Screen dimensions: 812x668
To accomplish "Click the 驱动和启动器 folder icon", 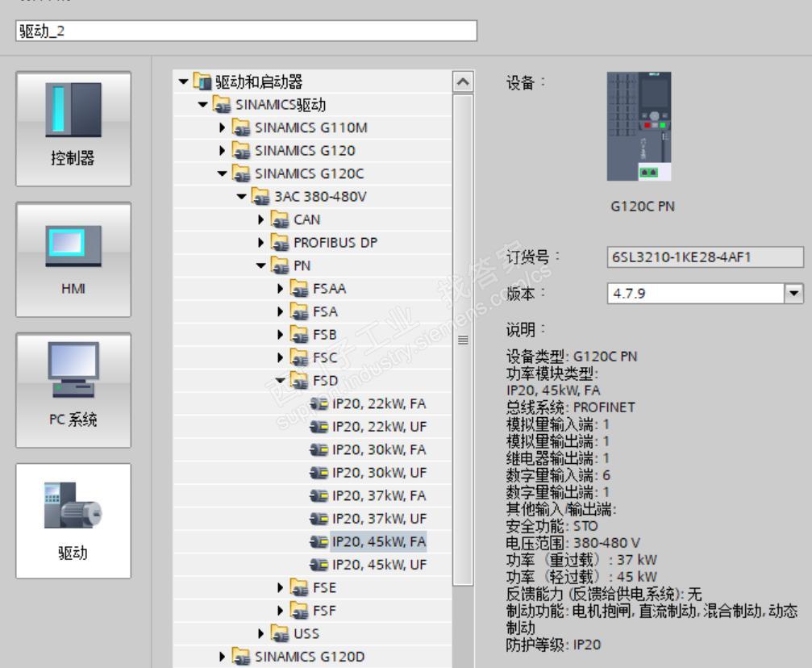I will coord(202,81).
